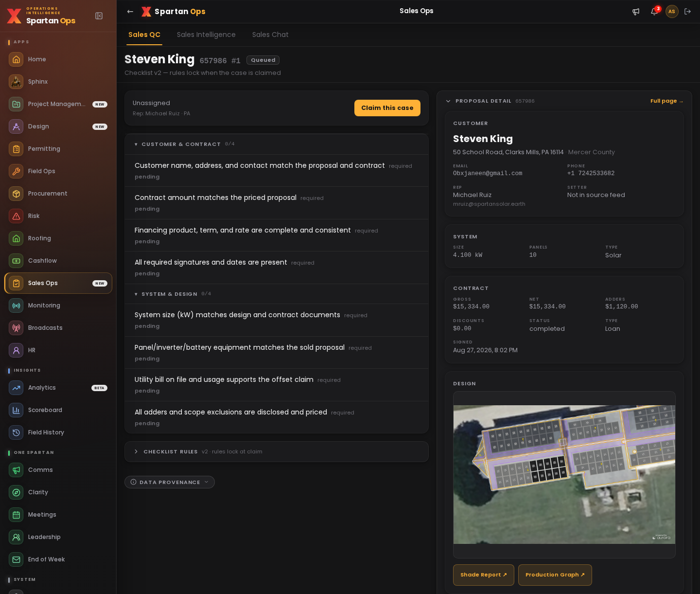Open the Broadcasts app

tap(58, 328)
